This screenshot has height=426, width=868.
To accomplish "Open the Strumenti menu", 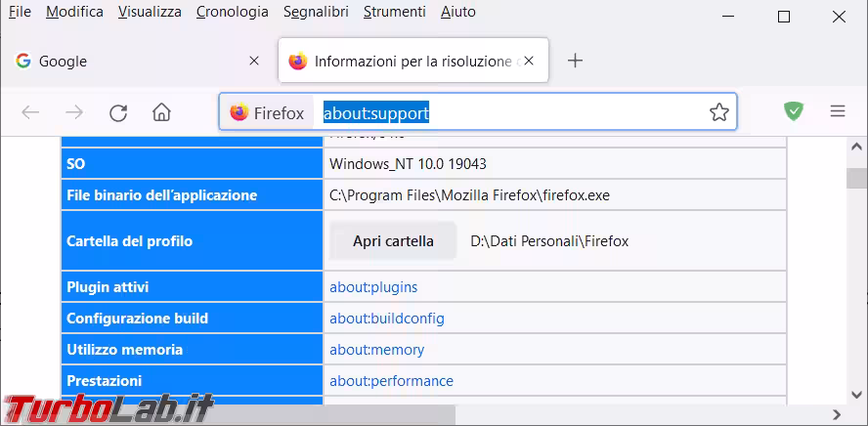I will tap(394, 12).
